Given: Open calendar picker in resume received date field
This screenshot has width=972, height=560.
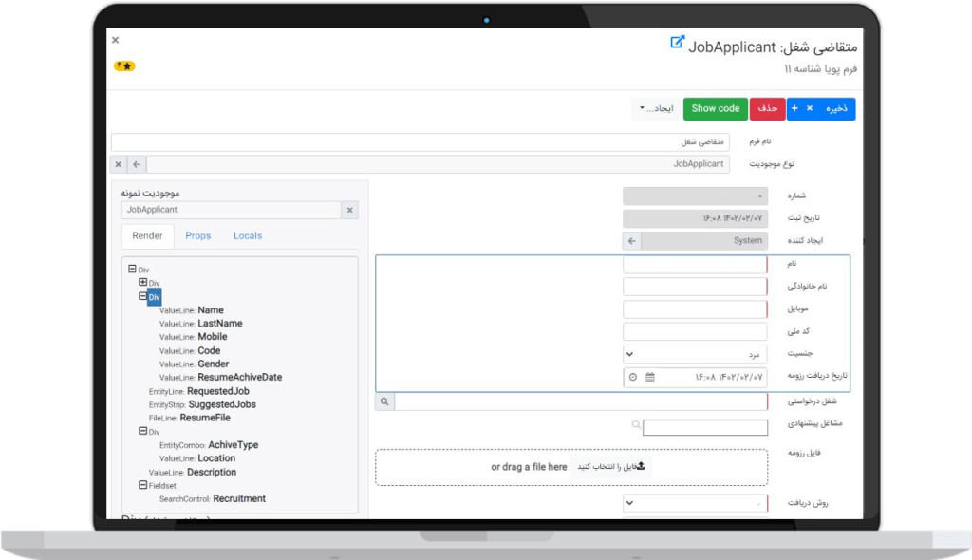Looking at the screenshot, I should coord(650,377).
